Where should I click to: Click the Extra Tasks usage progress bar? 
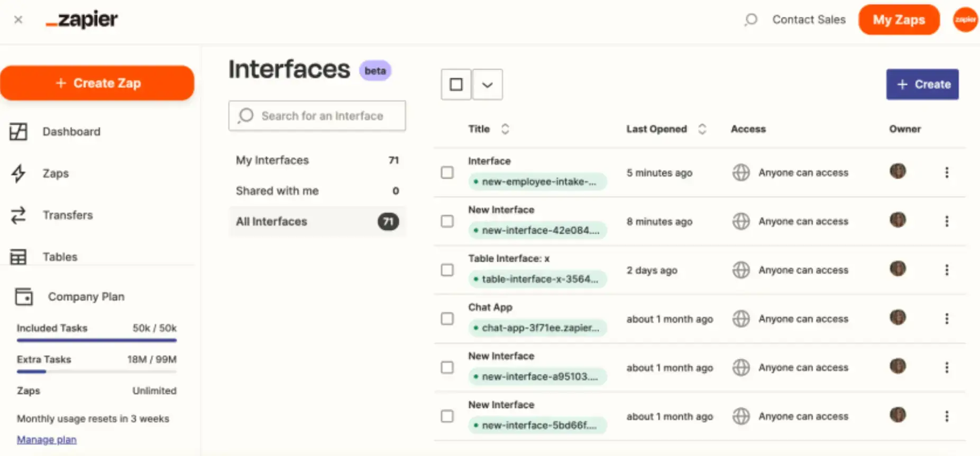[x=96, y=371]
